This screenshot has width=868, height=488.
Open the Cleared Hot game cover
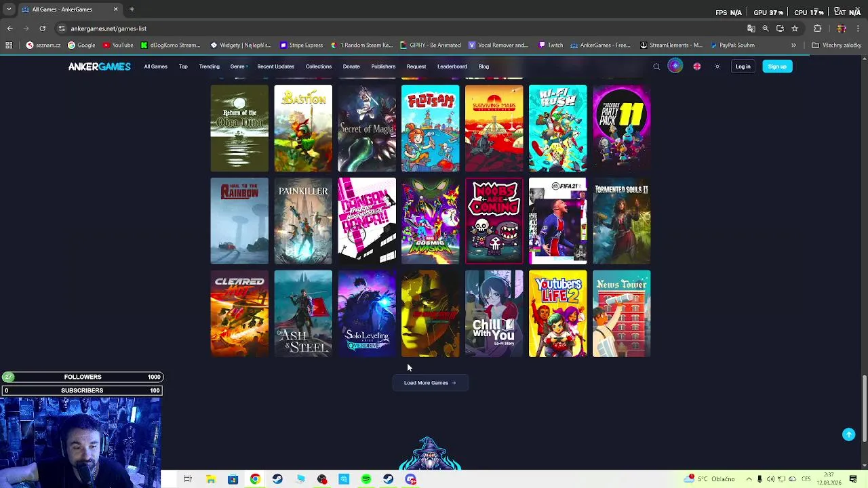[239, 314]
